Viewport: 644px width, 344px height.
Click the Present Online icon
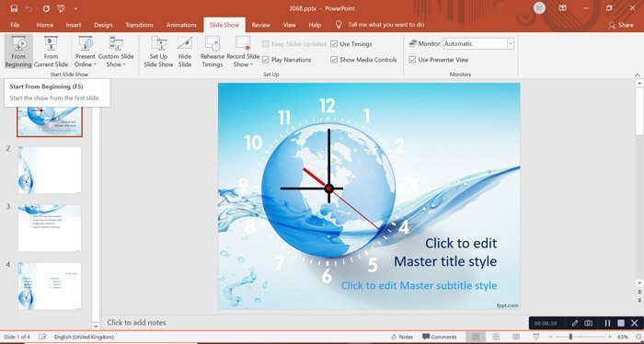pyautogui.click(x=86, y=43)
